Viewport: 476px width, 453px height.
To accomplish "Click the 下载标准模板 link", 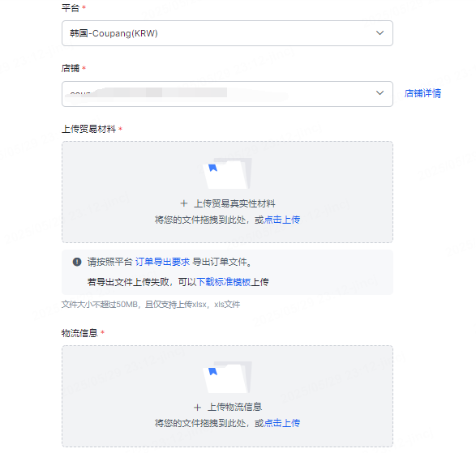I will [224, 282].
